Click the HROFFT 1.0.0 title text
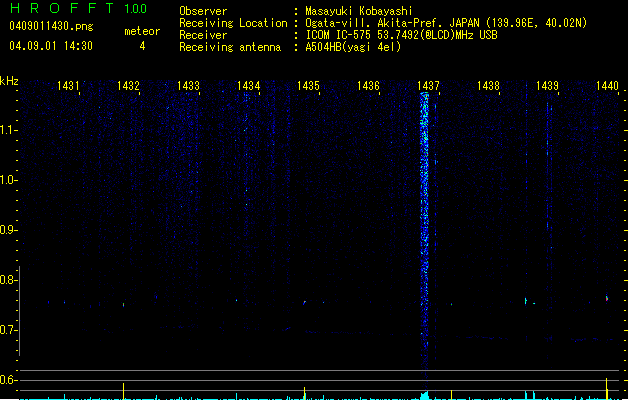The image size is (629, 400). [x=79, y=8]
